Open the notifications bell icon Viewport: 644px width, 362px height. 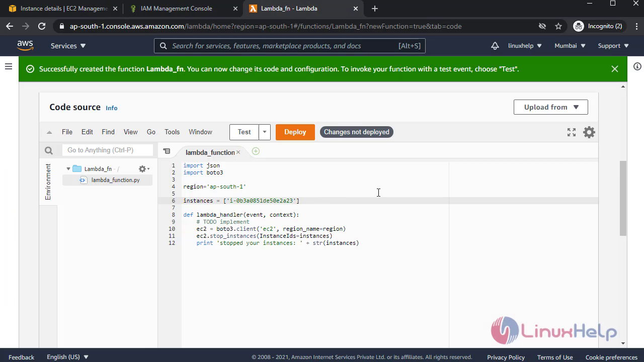coord(495,46)
